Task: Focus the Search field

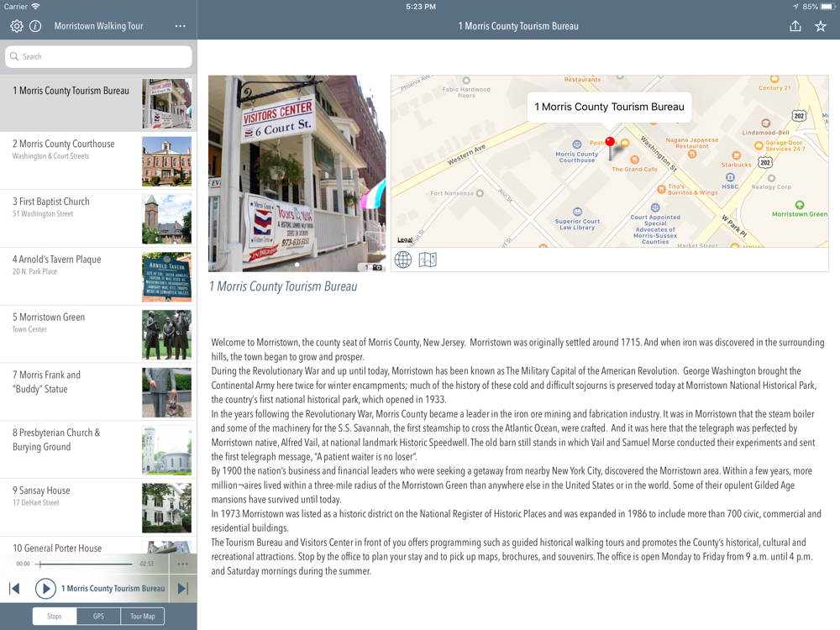Action: coord(98,56)
